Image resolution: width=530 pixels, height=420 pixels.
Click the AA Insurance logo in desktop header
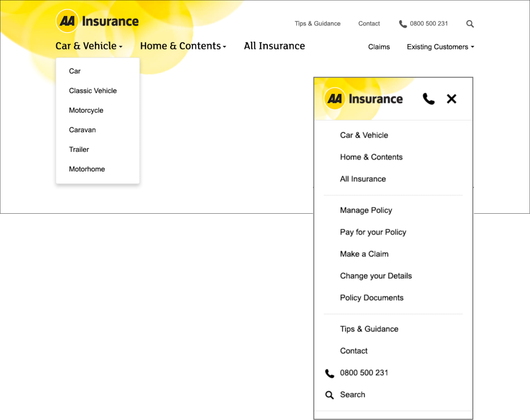coord(97,21)
